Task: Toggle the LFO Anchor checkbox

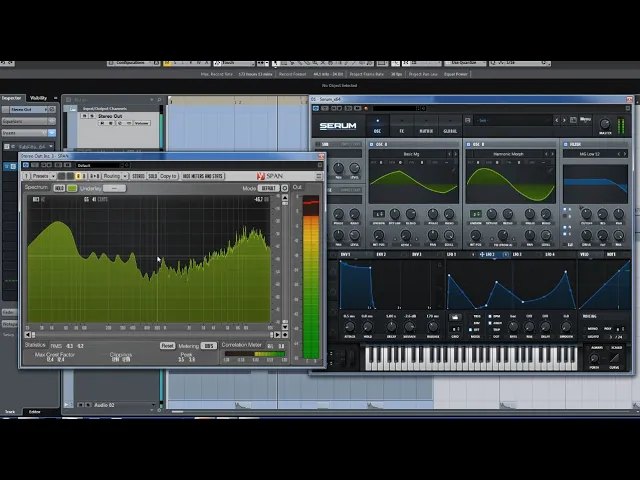Action: pos(490,323)
